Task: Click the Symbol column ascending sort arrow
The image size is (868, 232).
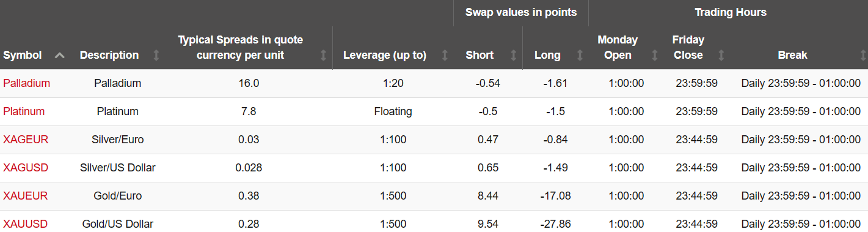Action: (59, 55)
